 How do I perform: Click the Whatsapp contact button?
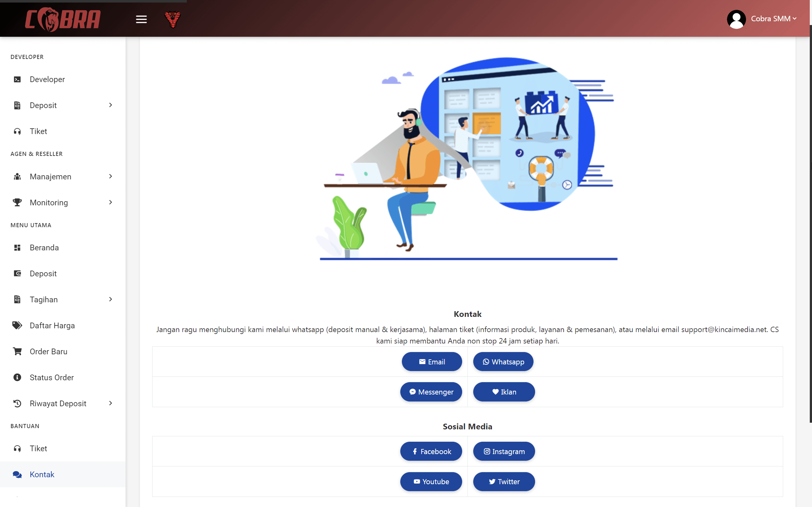coord(503,362)
